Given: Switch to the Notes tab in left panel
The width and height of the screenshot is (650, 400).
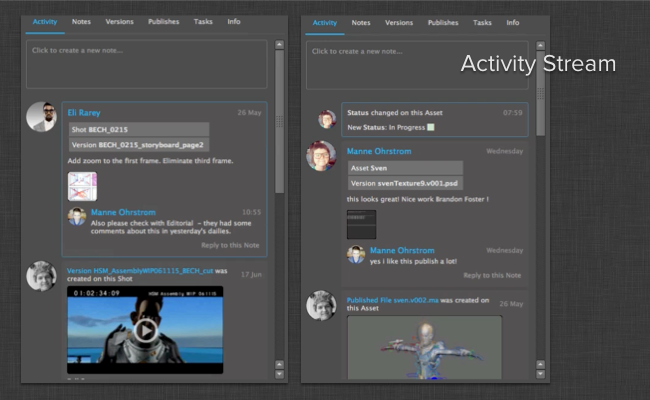Looking at the screenshot, I should click(x=80, y=22).
